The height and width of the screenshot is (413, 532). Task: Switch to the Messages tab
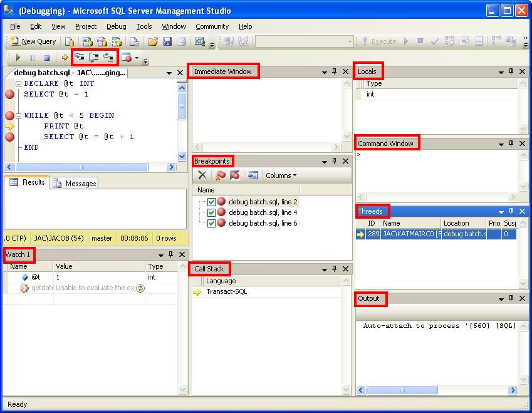pos(74,184)
